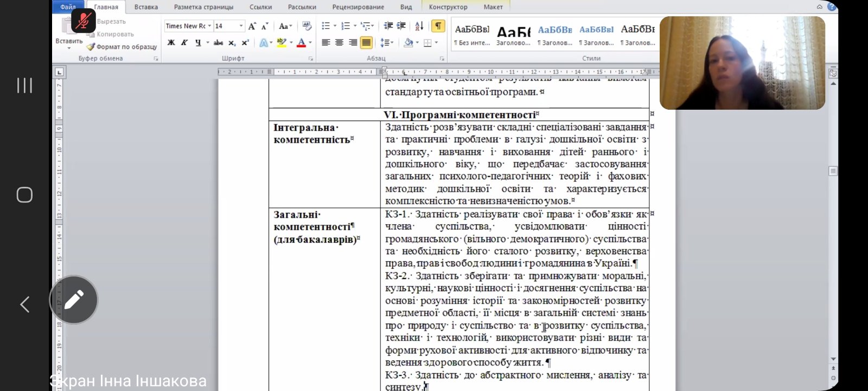Click the Вырезать cut command
The height and width of the screenshot is (391, 868).
tap(111, 21)
